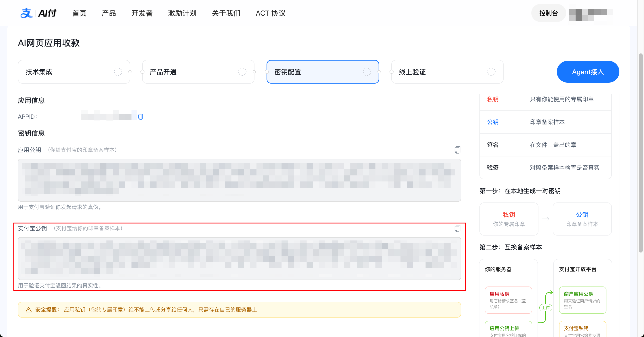The height and width of the screenshot is (337, 644).
Task: Click the 私钥 你的专属印章 card
Action: [x=509, y=219]
